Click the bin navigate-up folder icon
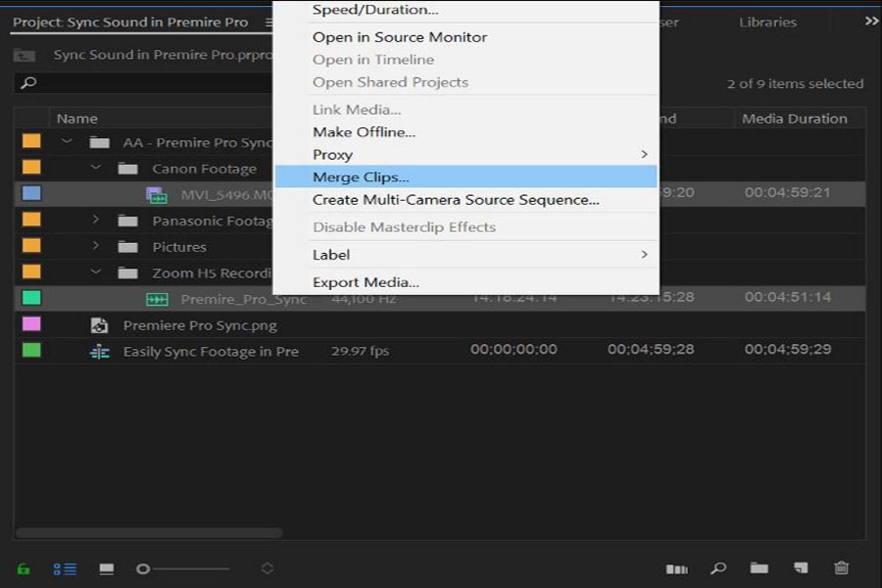882x588 pixels. point(24,55)
